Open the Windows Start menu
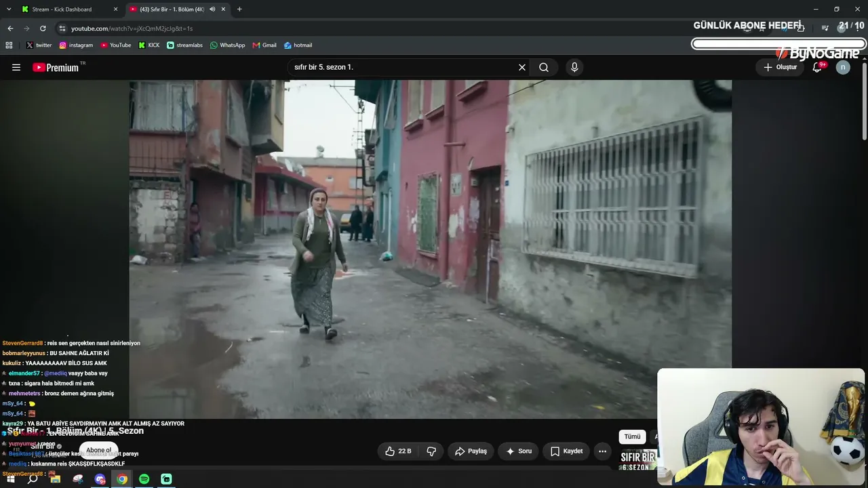Viewport: 868px width, 488px height. coord(11,479)
